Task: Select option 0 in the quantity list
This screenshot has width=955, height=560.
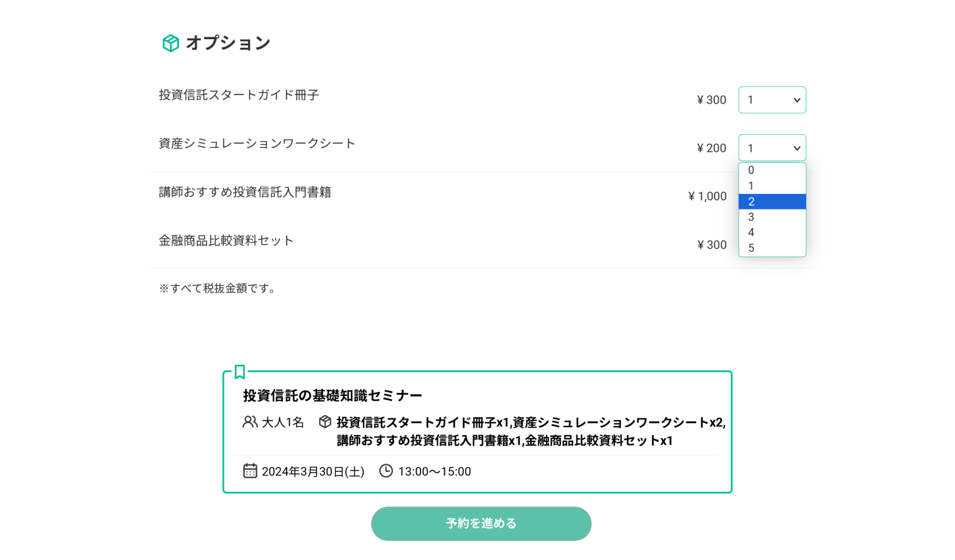Action: (x=772, y=170)
